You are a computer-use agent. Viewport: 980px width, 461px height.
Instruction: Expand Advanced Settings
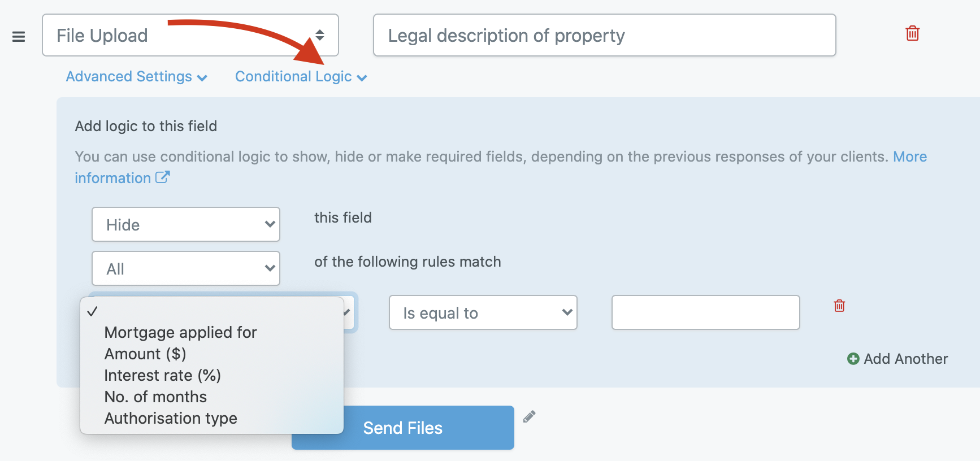coord(137,77)
